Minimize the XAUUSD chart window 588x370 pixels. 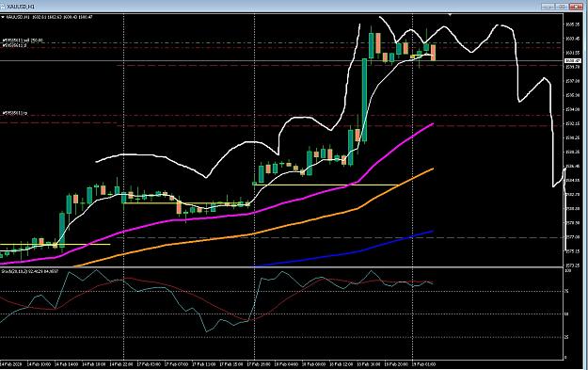[x=548, y=7]
